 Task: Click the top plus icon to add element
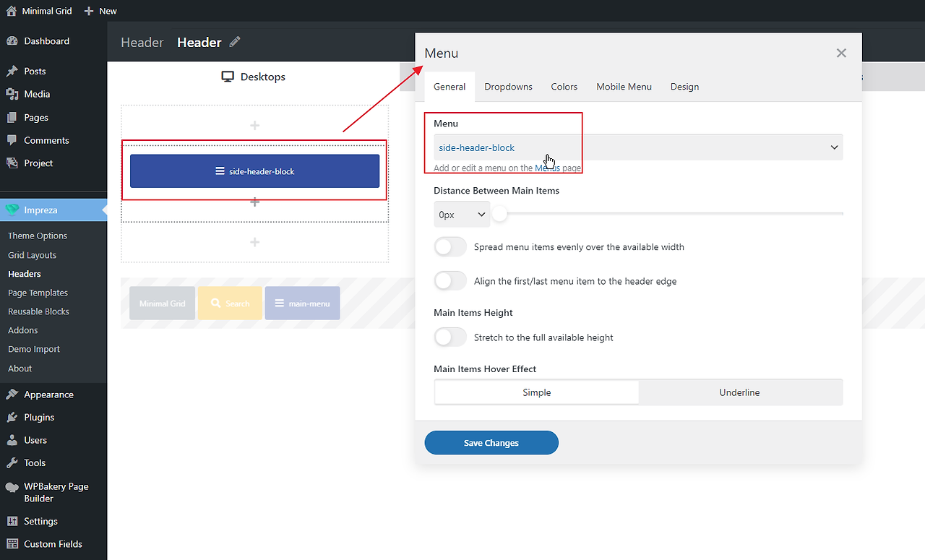(x=254, y=126)
